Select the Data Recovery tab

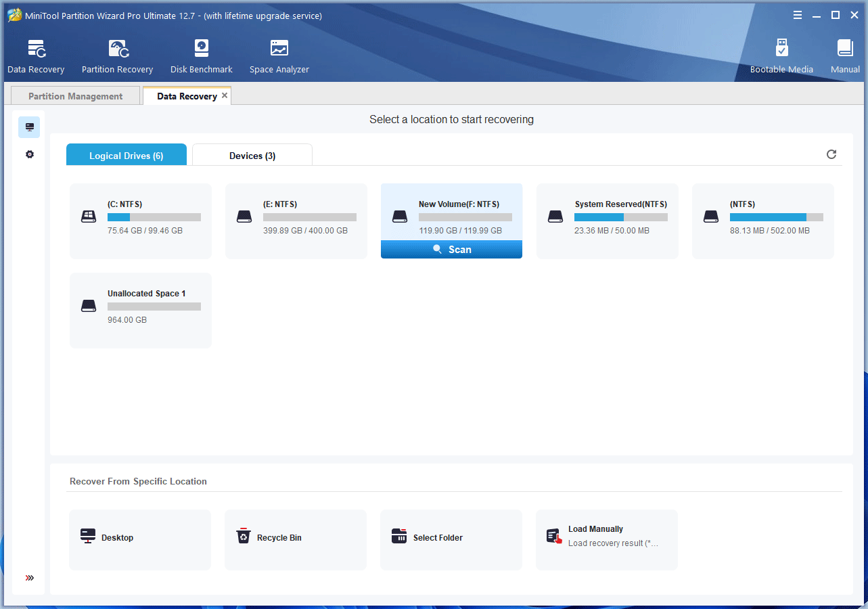click(187, 96)
